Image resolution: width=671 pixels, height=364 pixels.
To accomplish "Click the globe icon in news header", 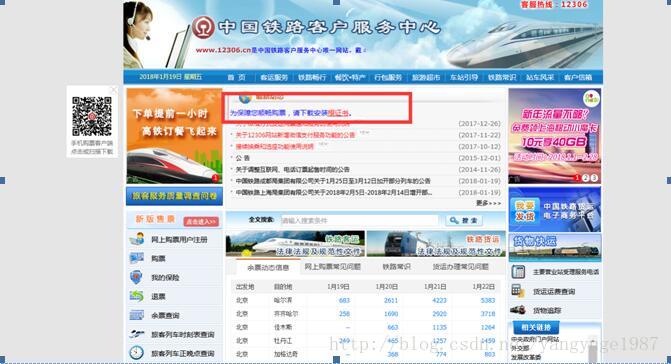I will point(245,98).
